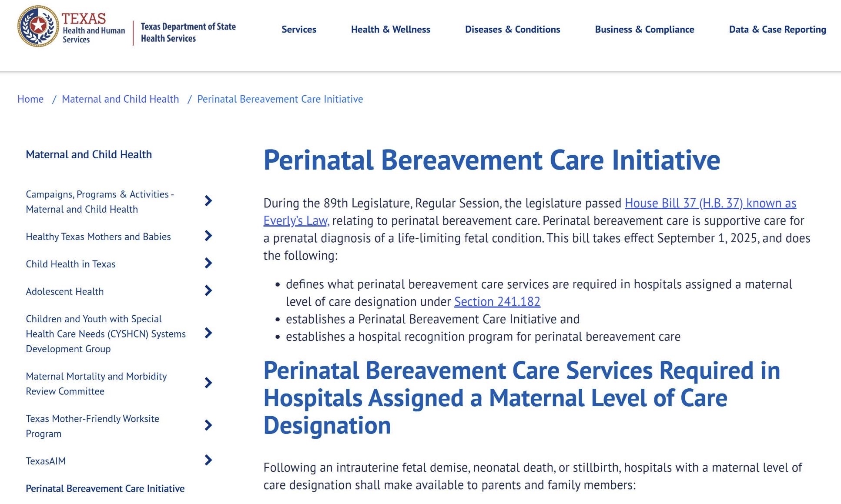
Task: Expand Adolescent Health chevron
Action: [208, 290]
